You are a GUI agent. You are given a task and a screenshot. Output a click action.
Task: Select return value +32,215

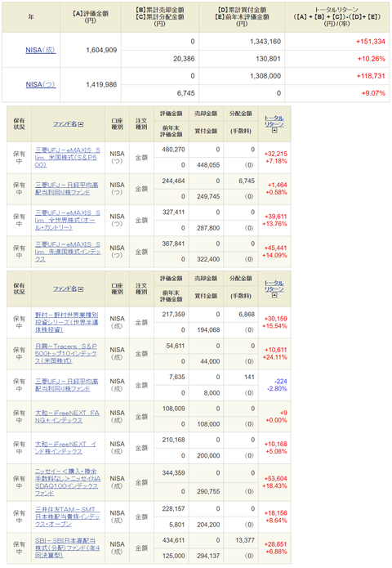(276, 154)
